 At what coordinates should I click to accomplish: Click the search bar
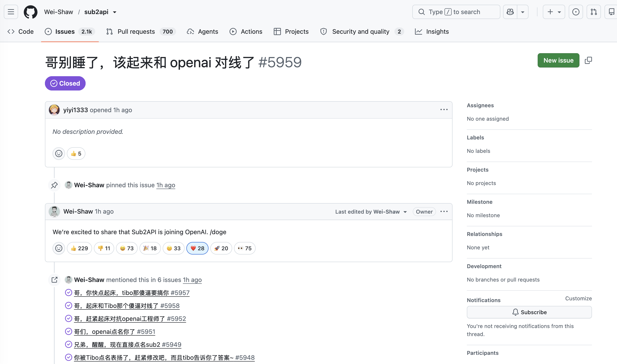pos(456,12)
